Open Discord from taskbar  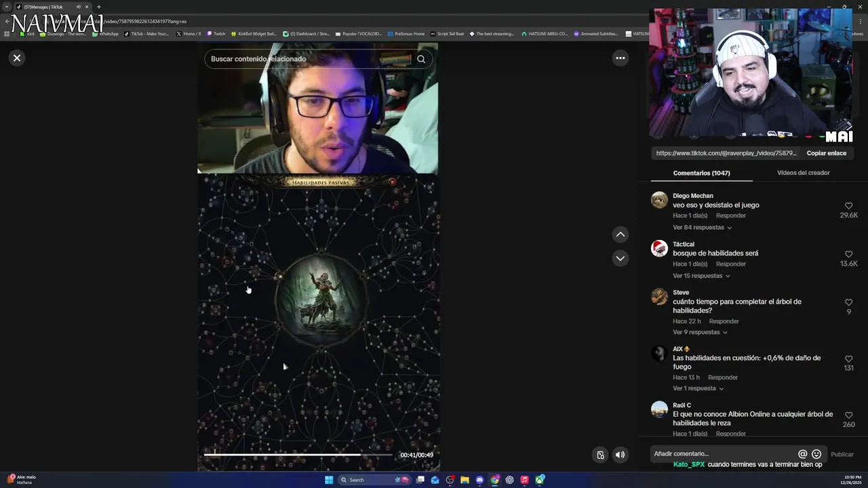(479, 480)
